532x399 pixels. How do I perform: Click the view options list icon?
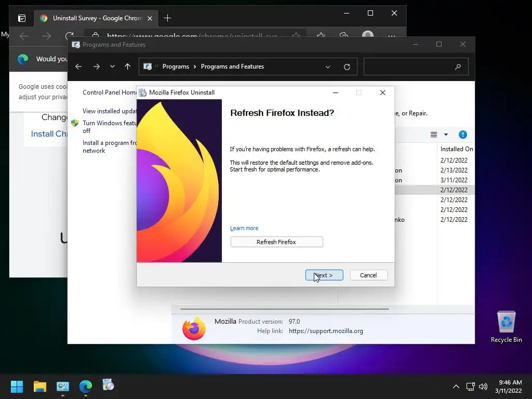tap(434, 135)
